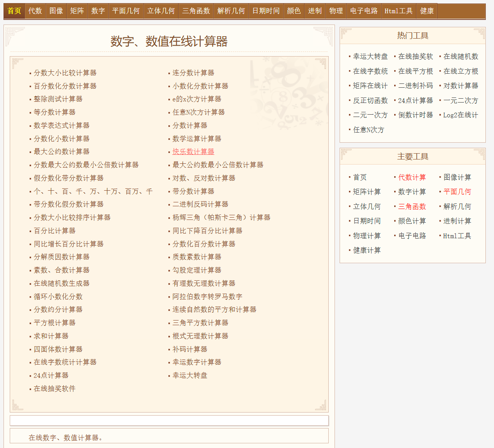The width and height of the screenshot is (494, 448).
Task: Switch to the 矩阵 navigation tab
Action: [77, 11]
